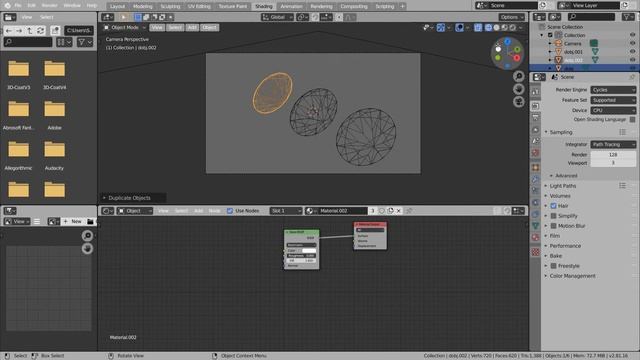Hide the Camera in outliner

(632, 43)
